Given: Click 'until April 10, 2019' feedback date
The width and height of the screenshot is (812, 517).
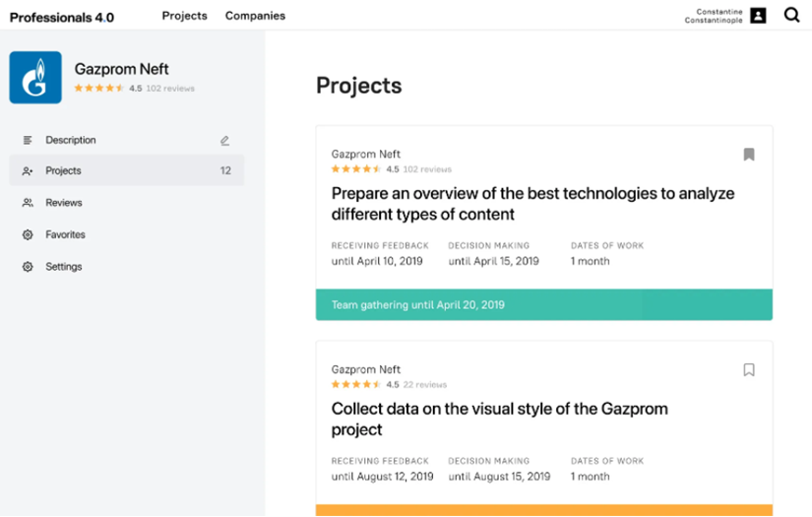Looking at the screenshot, I should 377,261.
